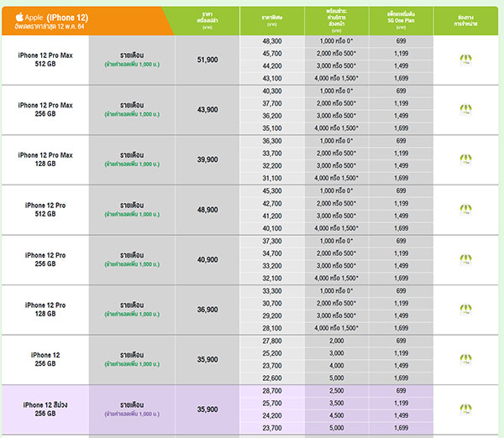Click the shop icon in iPhone 12 Pro 512 GB row

pos(465,210)
